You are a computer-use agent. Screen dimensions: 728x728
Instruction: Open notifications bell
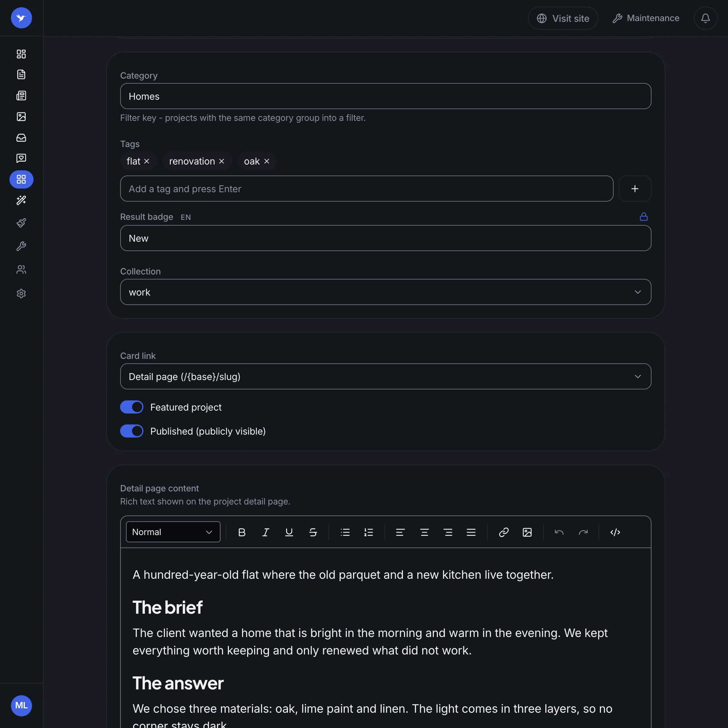click(705, 18)
